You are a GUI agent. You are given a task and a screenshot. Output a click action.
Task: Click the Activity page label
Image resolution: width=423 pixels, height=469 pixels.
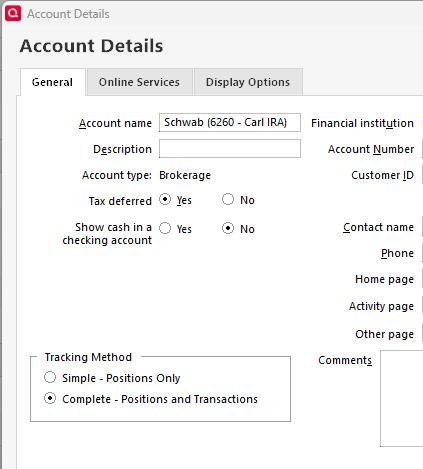click(x=381, y=306)
